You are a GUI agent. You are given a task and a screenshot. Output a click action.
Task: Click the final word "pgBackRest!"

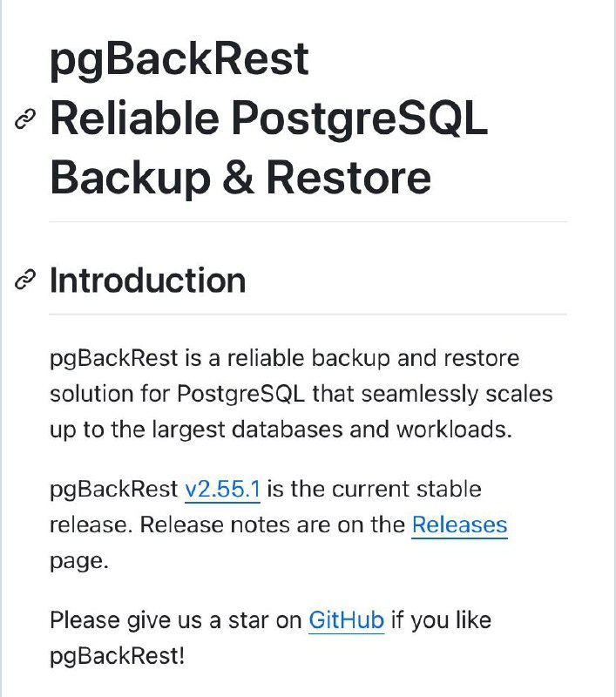(x=117, y=657)
